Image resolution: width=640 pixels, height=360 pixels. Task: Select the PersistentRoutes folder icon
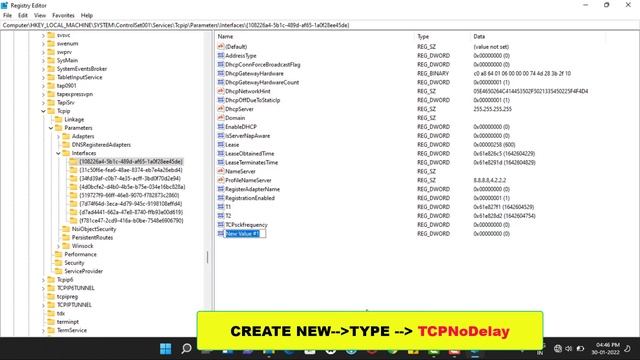click(66, 237)
